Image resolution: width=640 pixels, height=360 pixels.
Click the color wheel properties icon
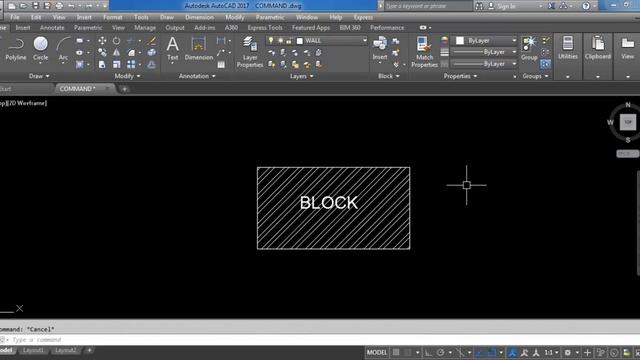coord(444,40)
